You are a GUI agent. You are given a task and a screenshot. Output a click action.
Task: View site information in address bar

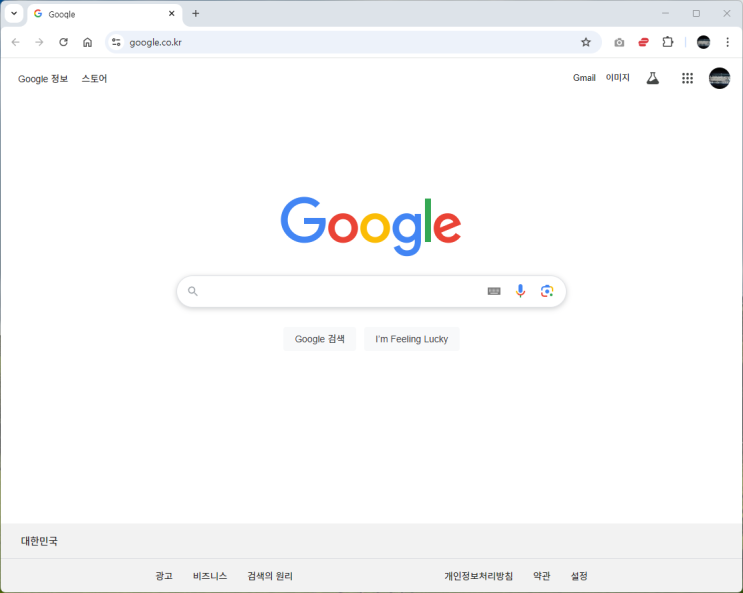(116, 42)
